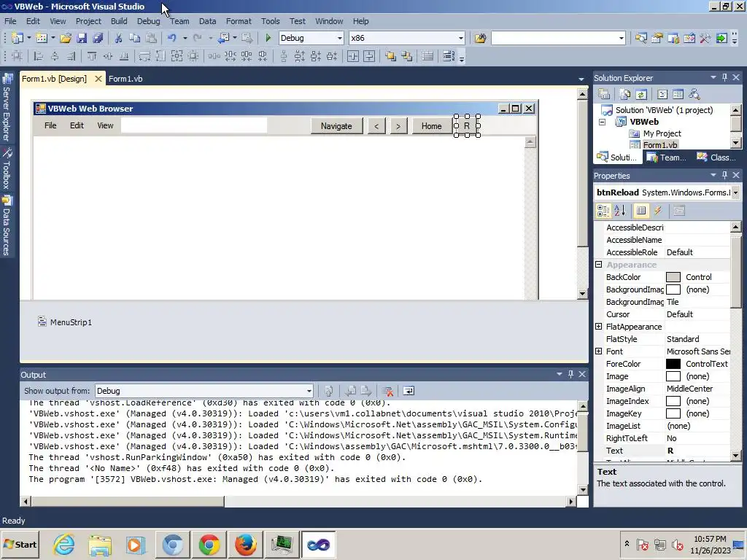This screenshot has width=747, height=560.
Task: Open Windows Explorer folder on taskbar
Action: click(x=100, y=545)
